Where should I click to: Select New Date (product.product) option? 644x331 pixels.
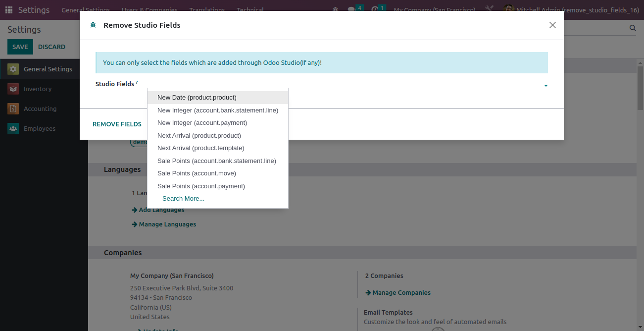pos(197,98)
